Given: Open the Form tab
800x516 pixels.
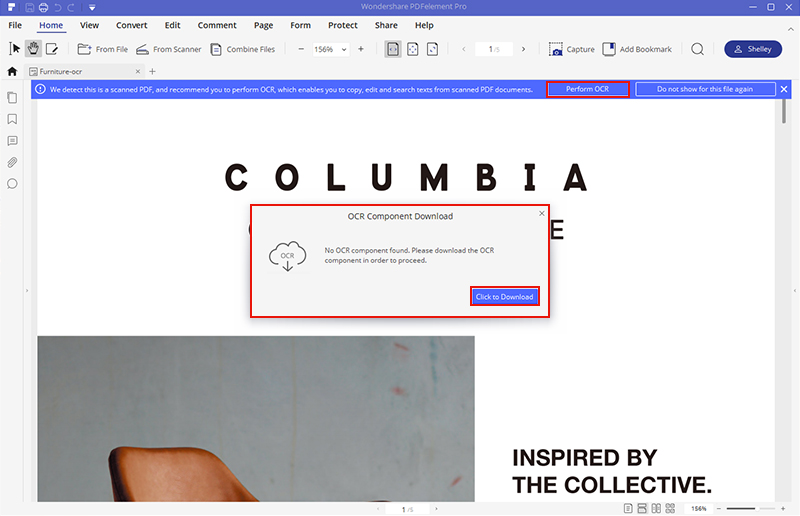Looking at the screenshot, I should click(x=301, y=25).
